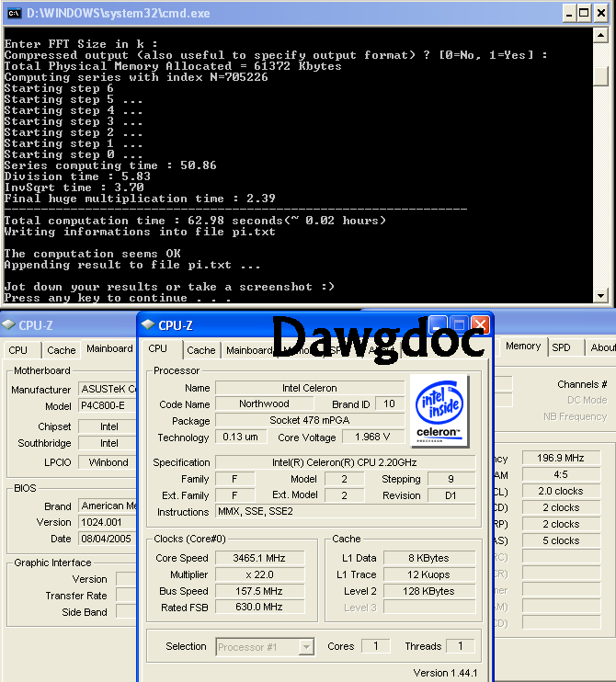Click the Version 1.44.1 label
Image resolution: width=616 pixels, height=682 pixels.
coord(445,673)
